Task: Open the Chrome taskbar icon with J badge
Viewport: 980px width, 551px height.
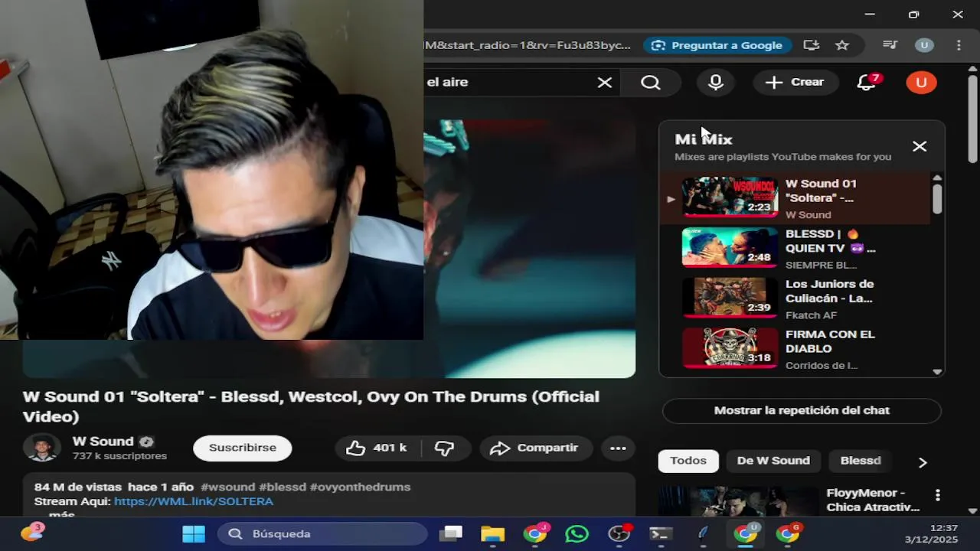Action: click(535, 533)
